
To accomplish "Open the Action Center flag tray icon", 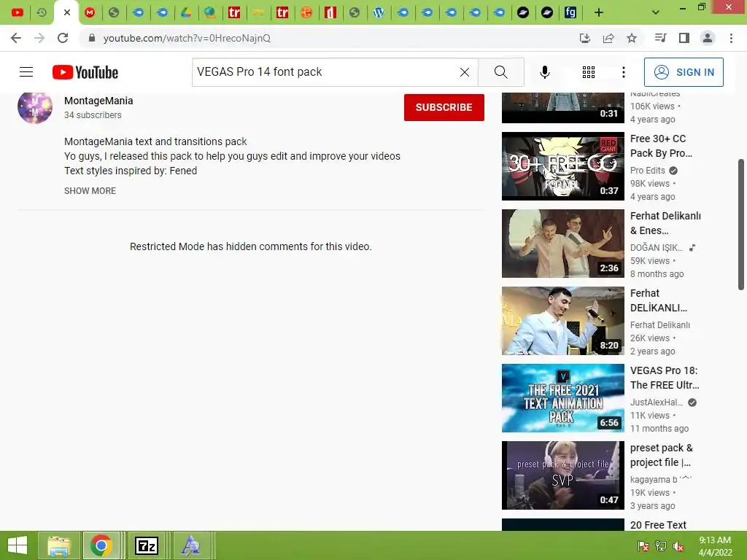I will [x=643, y=546].
